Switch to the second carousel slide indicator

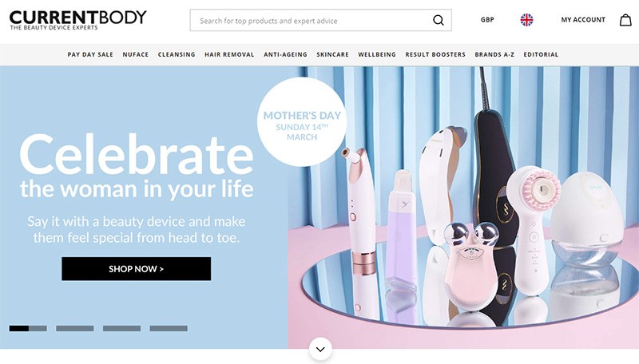(75, 328)
